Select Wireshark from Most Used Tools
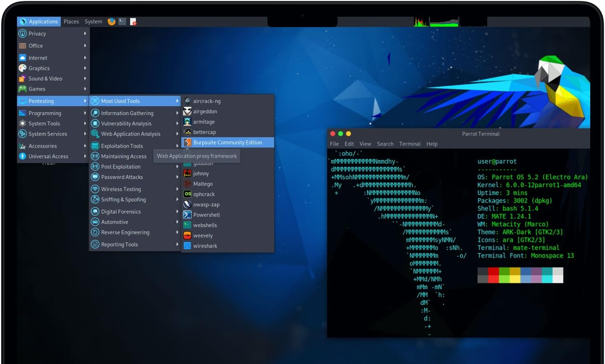This screenshot has width=605, height=364. [x=205, y=246]
